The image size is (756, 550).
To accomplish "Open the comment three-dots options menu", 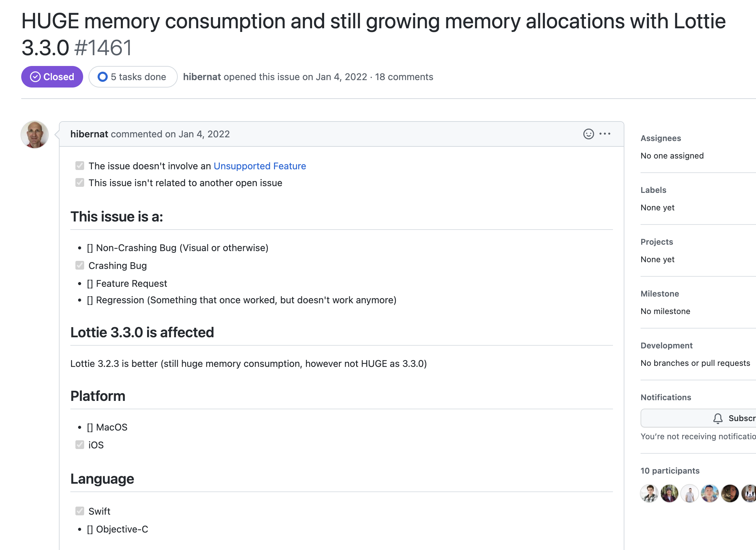I will click(x=605, y=134).
